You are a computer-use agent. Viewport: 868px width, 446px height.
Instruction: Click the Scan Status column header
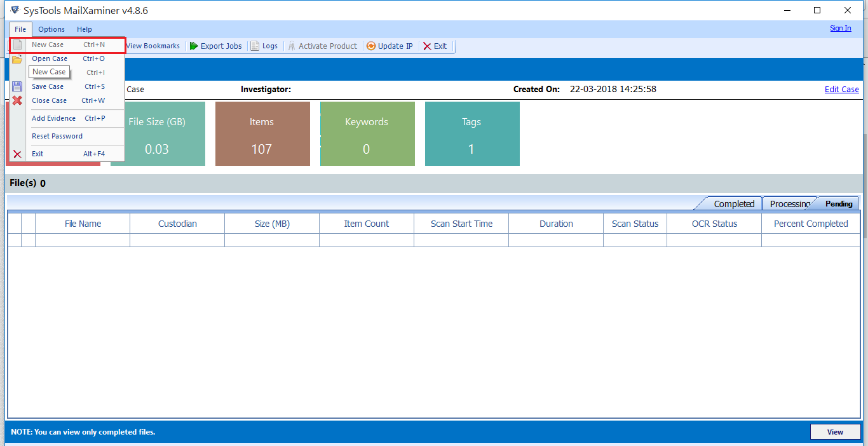[x=635, y=224]
